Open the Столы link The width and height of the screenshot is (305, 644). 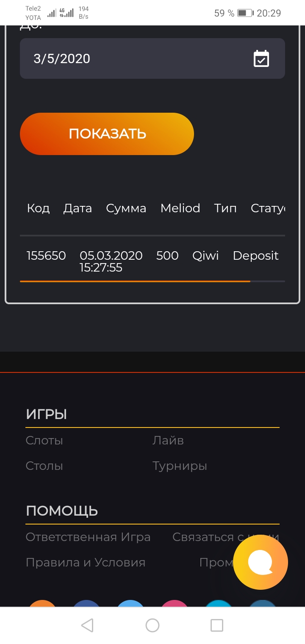click(x=44, y=466)
